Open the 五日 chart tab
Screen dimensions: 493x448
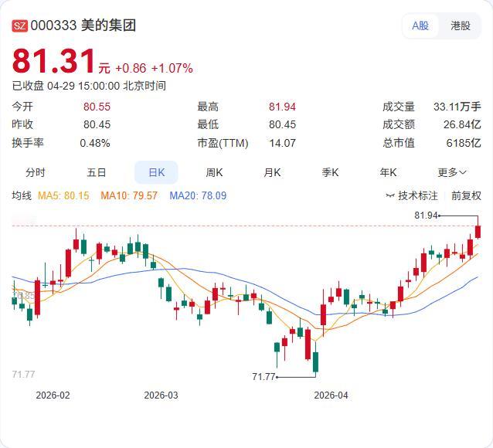(x=97, y=172)
